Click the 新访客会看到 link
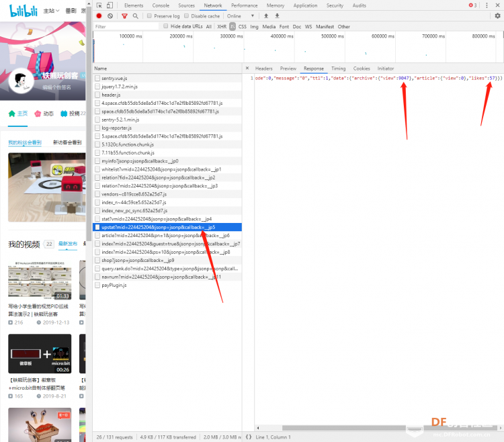The width and height of the screenshot is (504, 442). click(67, 142)
